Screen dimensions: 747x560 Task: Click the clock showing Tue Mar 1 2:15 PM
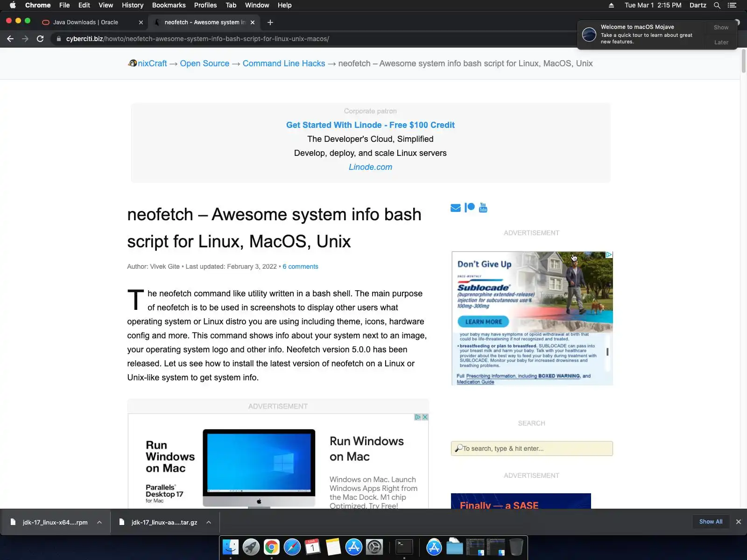(x=653, y=5)
